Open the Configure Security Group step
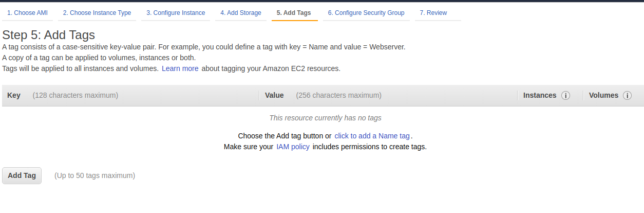Image resolution: width=644 pixels, height=213 pixels. pos(366,13)
